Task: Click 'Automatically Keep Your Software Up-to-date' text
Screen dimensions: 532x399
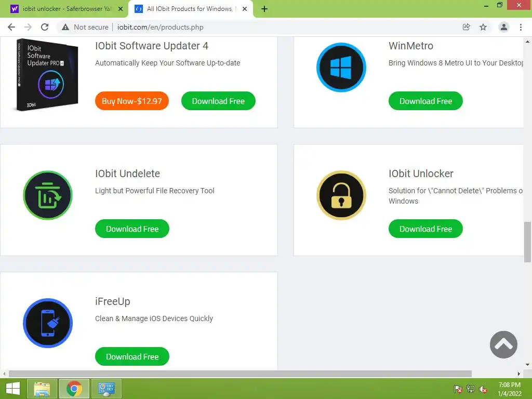Action: (168, 63)
